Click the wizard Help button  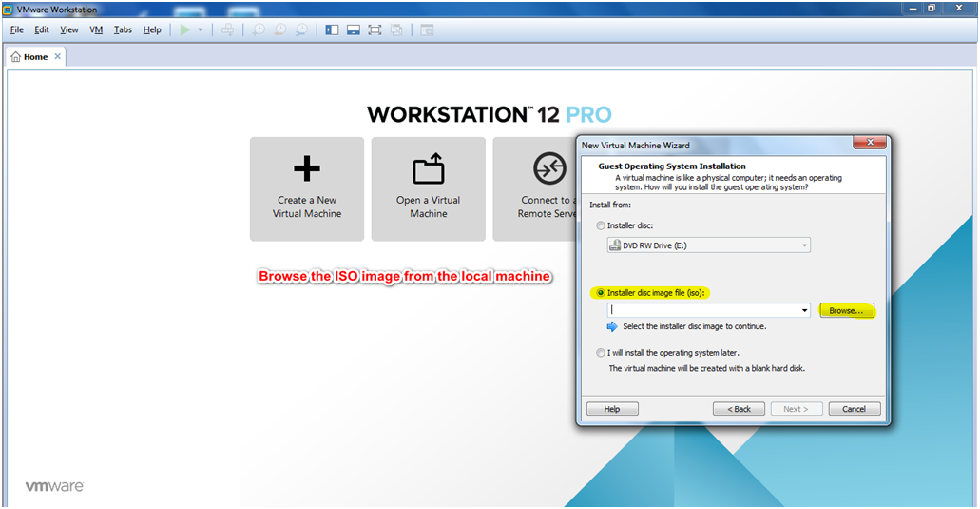coord(612,409)
